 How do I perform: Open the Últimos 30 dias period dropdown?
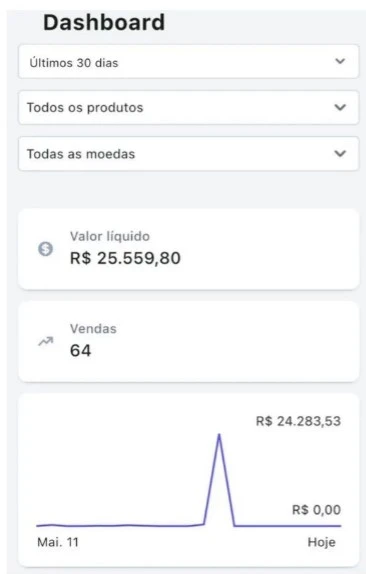click(188, 62)
